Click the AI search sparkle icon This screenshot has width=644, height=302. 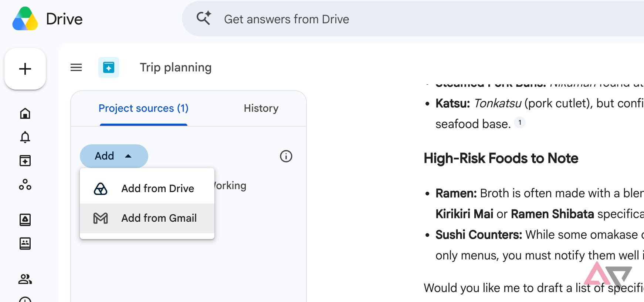[x=204, y=18]
